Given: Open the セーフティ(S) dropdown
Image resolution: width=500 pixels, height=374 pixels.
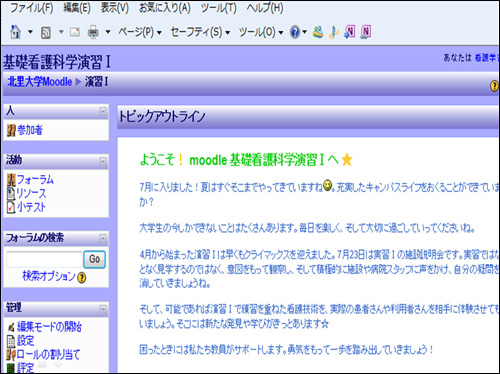Looking at the screenshot, I should [200, 32].
